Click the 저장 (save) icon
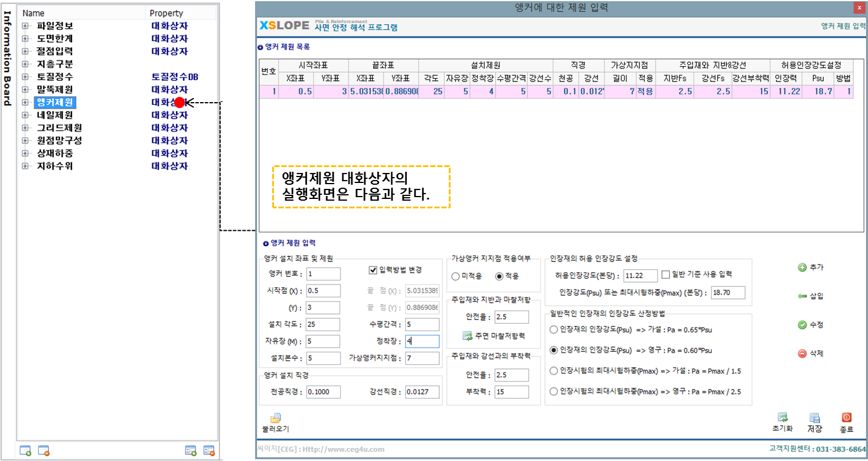 click(815, 417)
